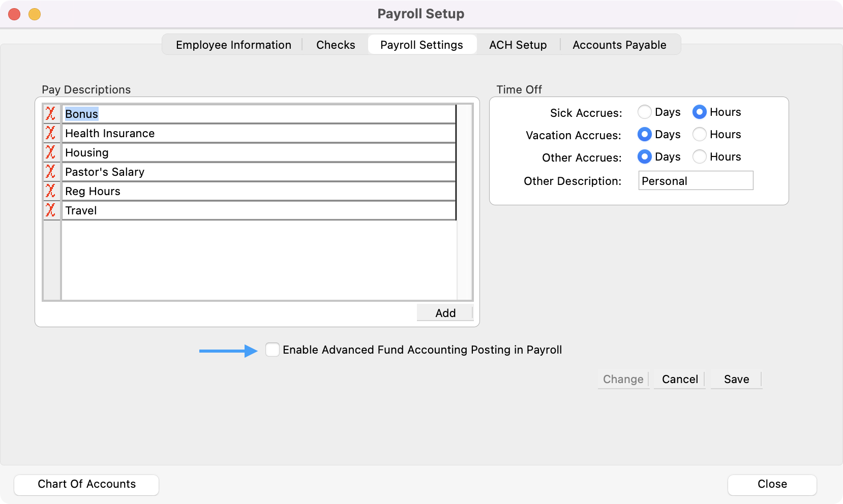Remove the Housing pay description
Image resolution: width=843 pixels, height=504 pixels.
pos(51,152)
